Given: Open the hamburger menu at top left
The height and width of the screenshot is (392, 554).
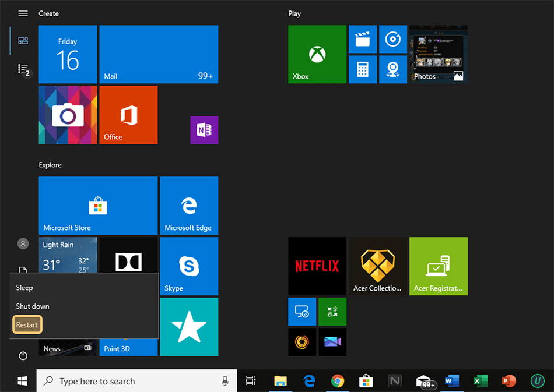Looking at the screenshot, I should click(x=23, y=13).
